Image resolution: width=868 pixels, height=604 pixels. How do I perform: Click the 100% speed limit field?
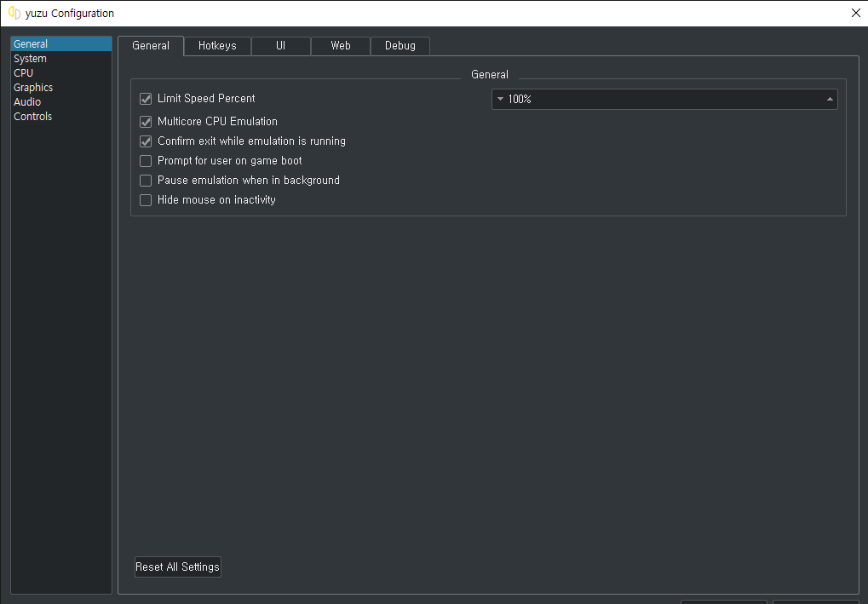coord(664,99)
